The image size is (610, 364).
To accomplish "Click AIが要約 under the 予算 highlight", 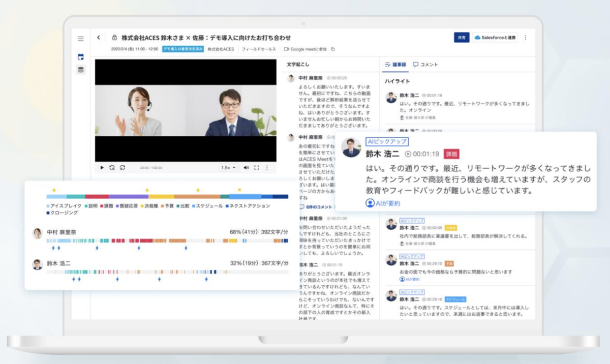I will pyautogui.click(x=409, y=279).
